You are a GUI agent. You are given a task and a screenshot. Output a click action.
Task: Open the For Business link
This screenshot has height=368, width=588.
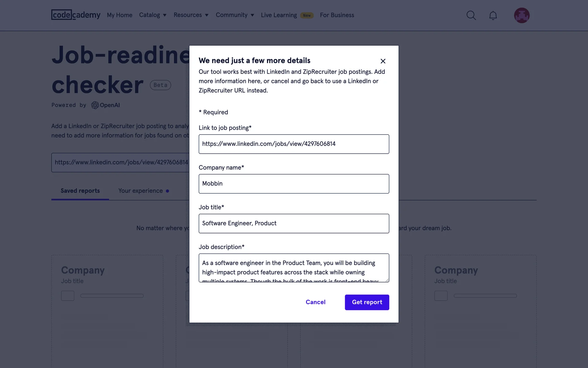pos(337,15)
